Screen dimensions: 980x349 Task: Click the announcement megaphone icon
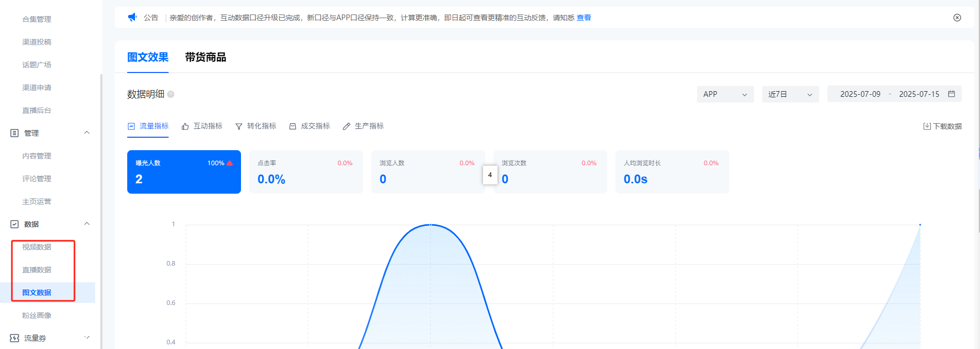132,17
